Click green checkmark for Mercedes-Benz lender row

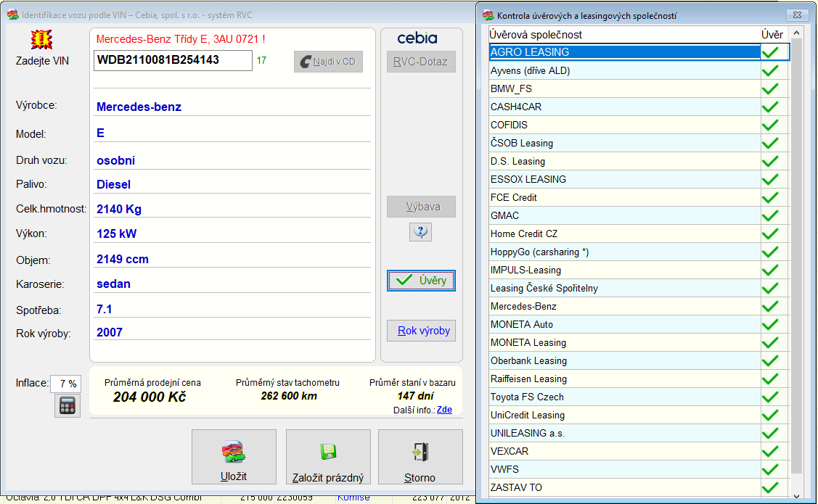point(770,307)
